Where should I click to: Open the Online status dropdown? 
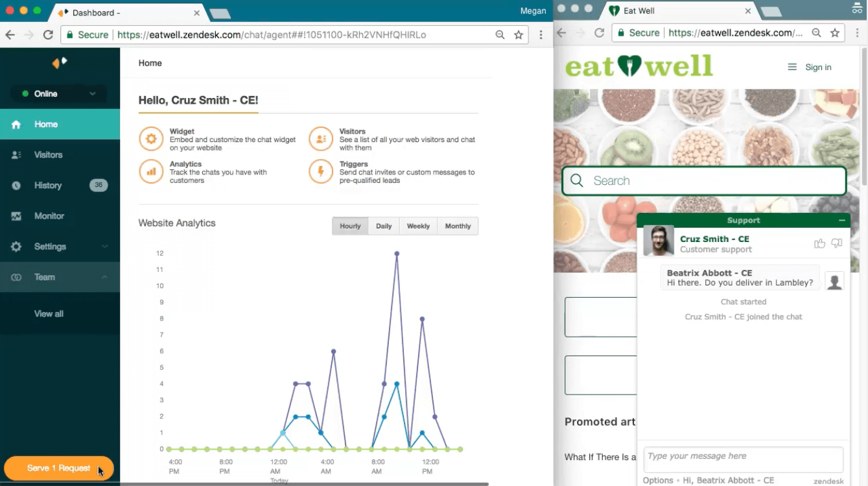click(x=58, y=94)
